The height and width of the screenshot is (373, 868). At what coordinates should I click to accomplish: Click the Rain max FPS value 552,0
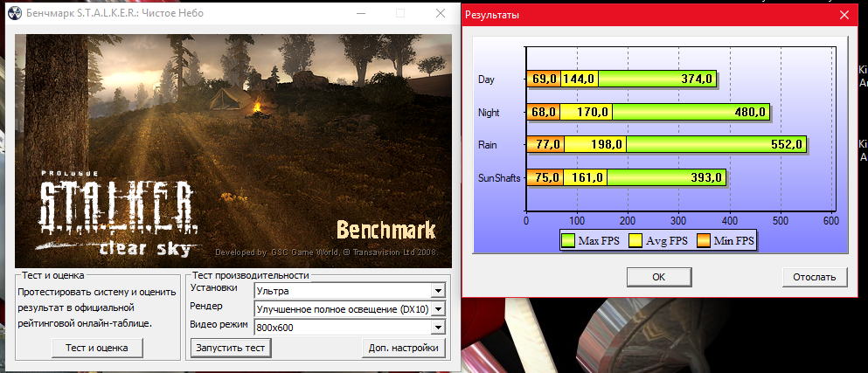pyautogui.click(x=787, y=145)
